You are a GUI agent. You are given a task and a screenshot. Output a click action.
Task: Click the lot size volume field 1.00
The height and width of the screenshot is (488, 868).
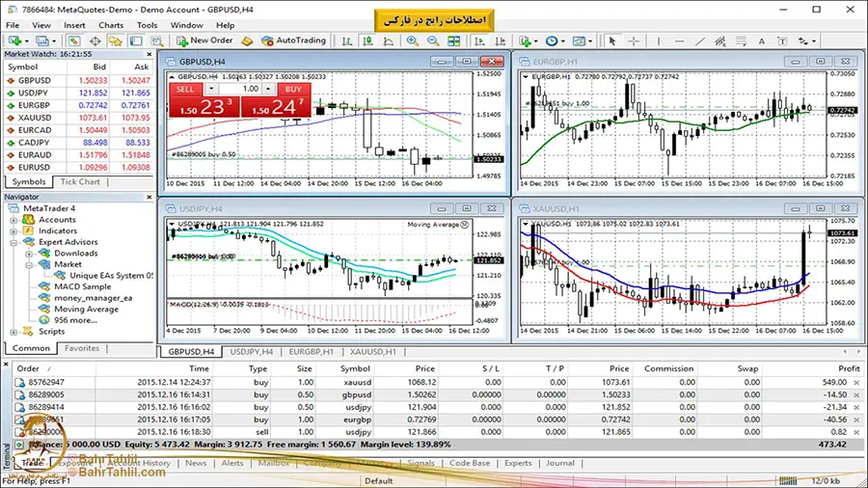click(250, 89)
